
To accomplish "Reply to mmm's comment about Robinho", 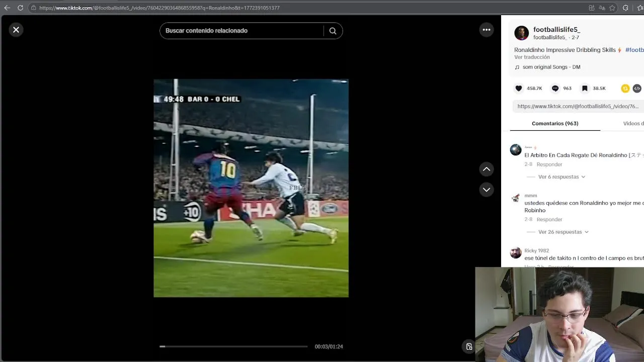I will click(x=549, y=220).
